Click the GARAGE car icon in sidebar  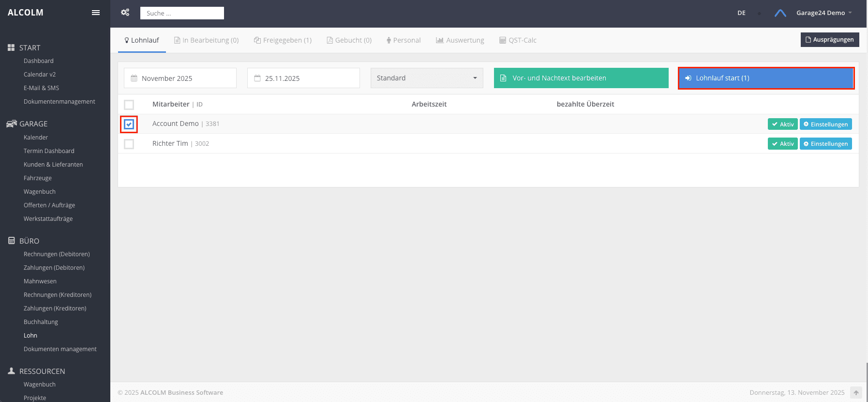(12, 124)
